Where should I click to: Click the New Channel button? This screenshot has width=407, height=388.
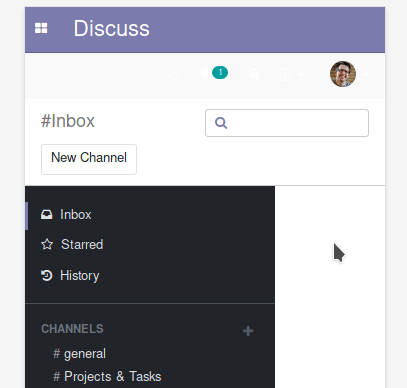(89, 159)
